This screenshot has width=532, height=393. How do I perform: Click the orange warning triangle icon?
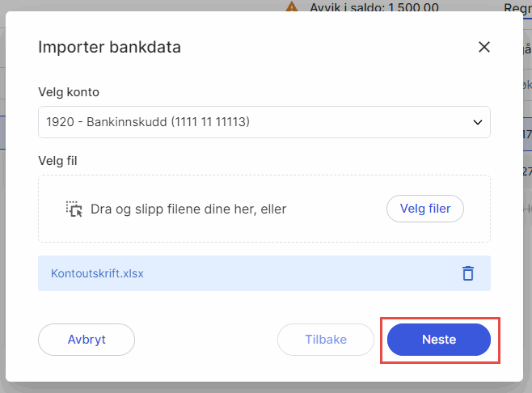293,8
